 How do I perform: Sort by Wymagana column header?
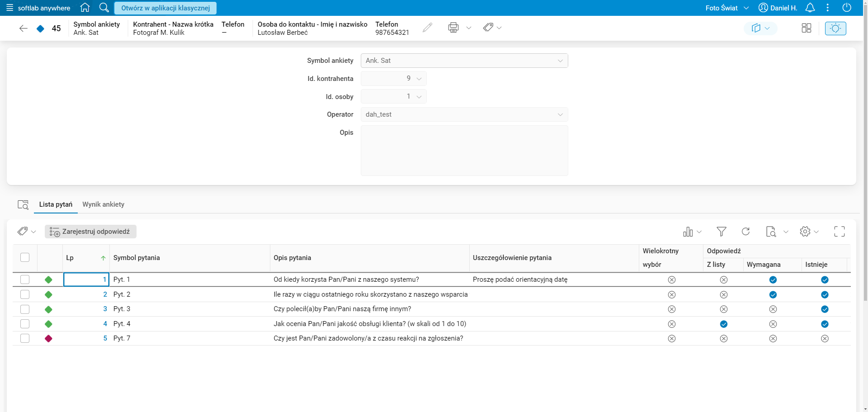pos(764,265)
